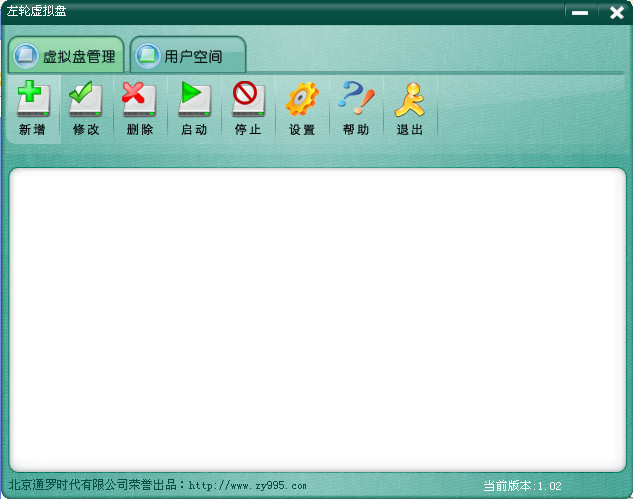
Task: Click the 当前版本:1.02 version text
Action: click(522, 486)
